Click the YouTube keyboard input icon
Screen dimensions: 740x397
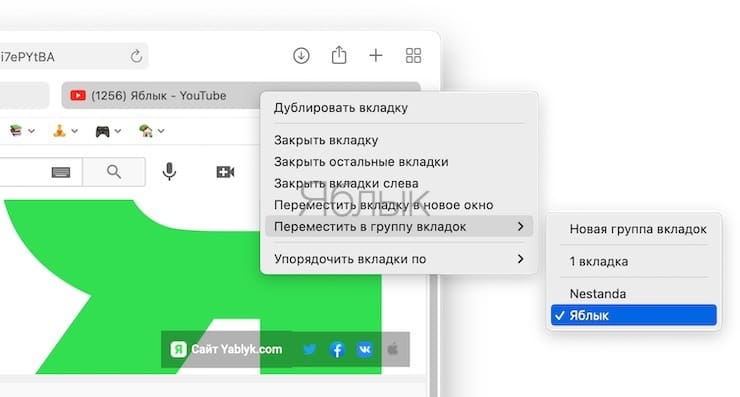[61, 172]
